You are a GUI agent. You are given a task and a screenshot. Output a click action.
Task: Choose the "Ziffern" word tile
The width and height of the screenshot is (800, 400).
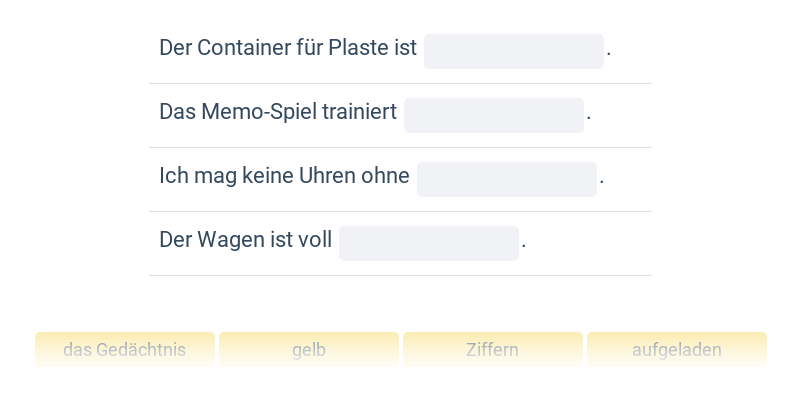[x=493, y=350]
